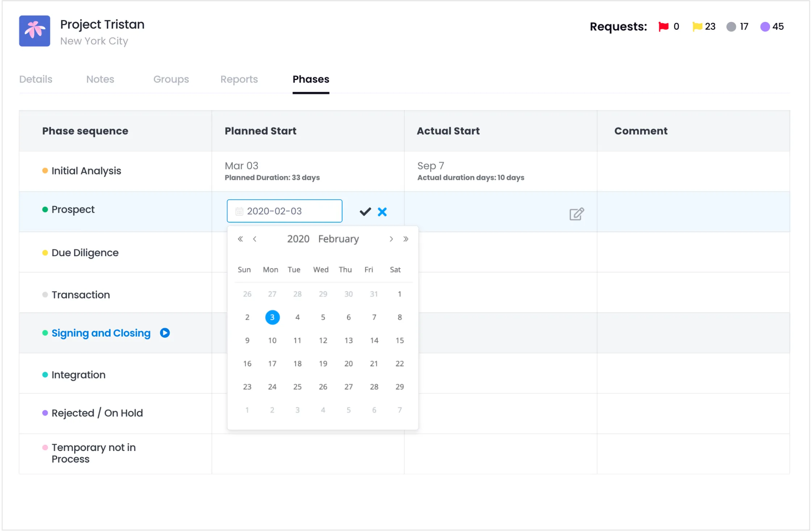Click the yellow flag requests icon

[x=697, y=26]
